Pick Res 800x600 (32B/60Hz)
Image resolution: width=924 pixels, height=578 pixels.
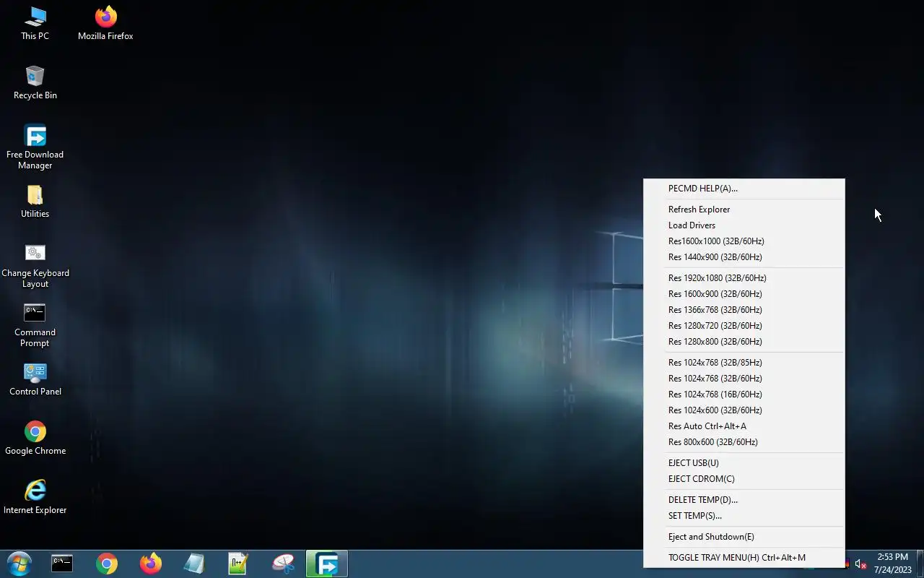point(744,442)
